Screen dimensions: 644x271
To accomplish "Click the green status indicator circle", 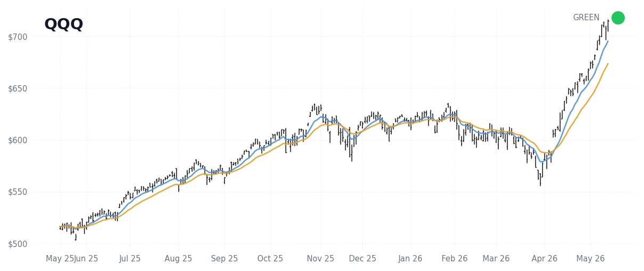I will (618, 18).
